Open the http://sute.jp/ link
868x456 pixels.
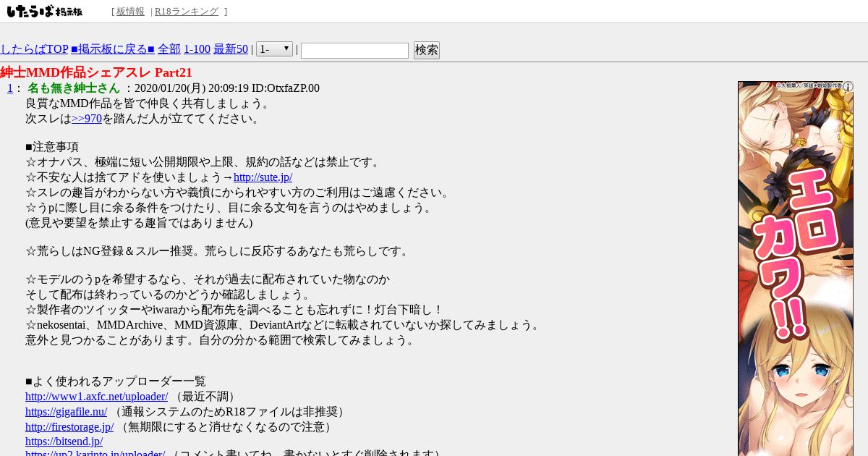click(x=263, y=177)
